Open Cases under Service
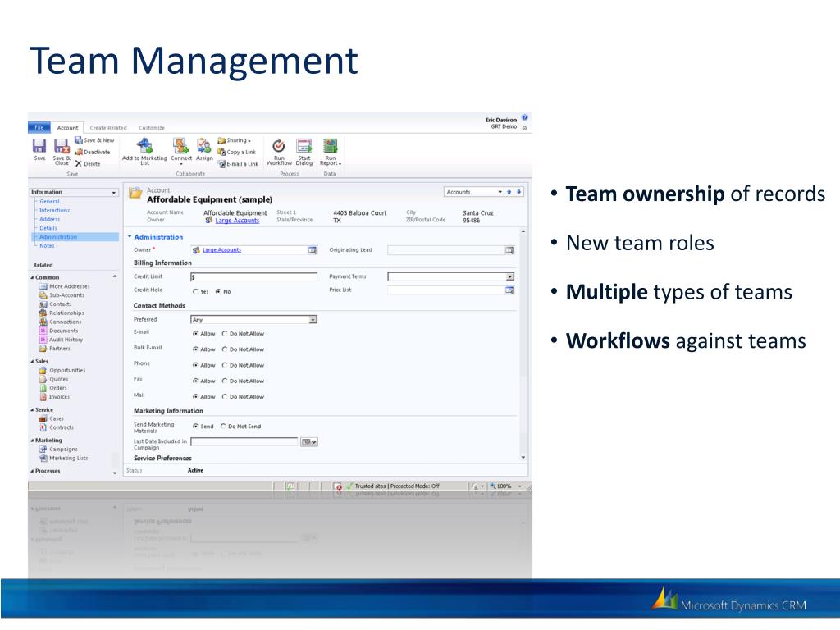 click(x=51, y=419)
